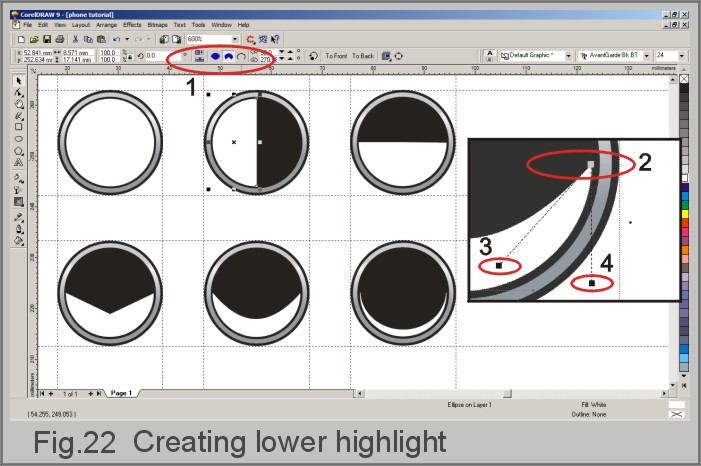Select the Polygon tool
This screenshot has width=701, height=466.
tap(18, 151)
